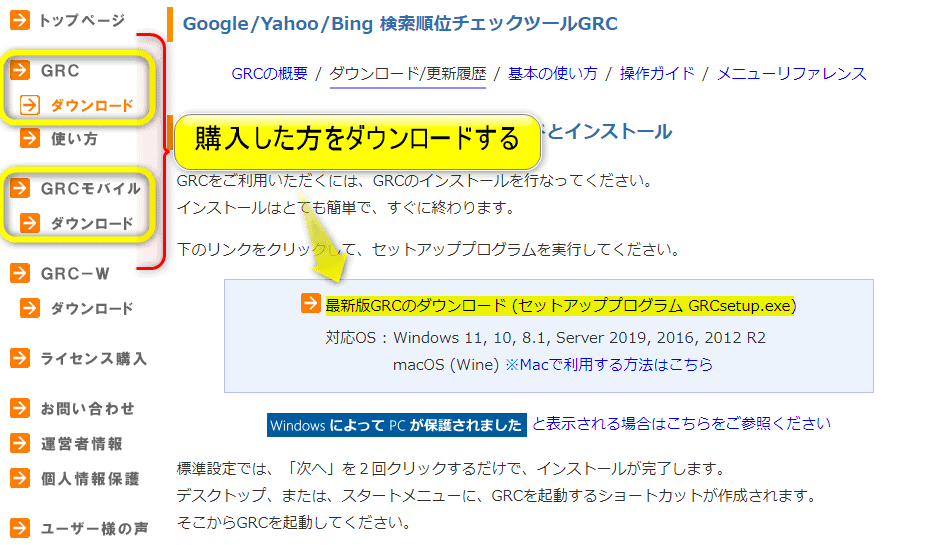The width and height of the screenshot is (939, 545).
Task: Click the orange arrow icon before 最新版GRCのダウンロード
Action: (311, 303)
